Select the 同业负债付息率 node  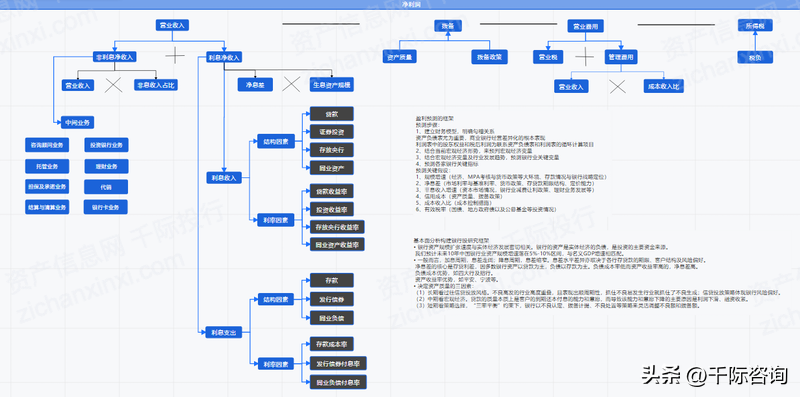338,382
